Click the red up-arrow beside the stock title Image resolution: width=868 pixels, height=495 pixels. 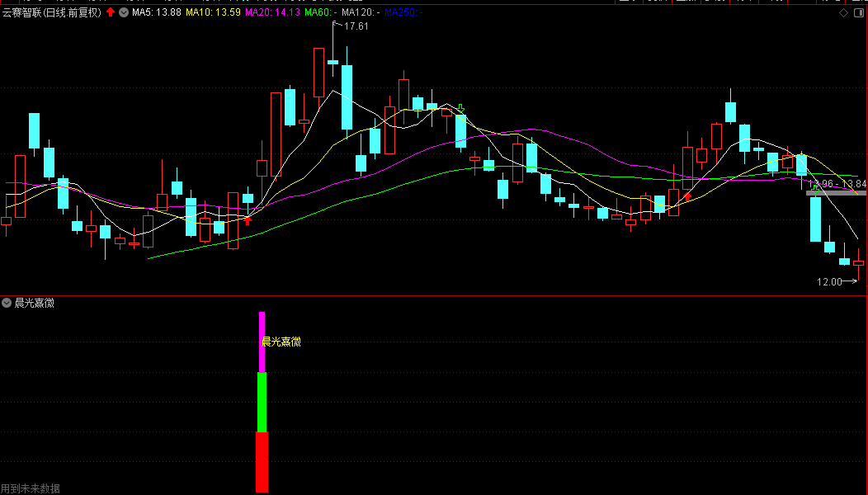[x=111, y=12]
